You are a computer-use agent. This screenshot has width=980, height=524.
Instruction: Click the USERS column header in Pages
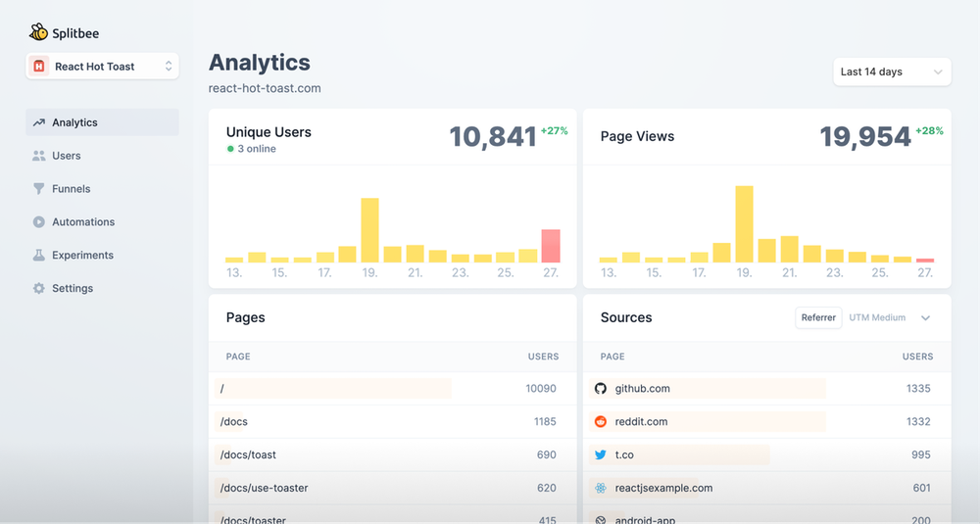coord(543,357)
